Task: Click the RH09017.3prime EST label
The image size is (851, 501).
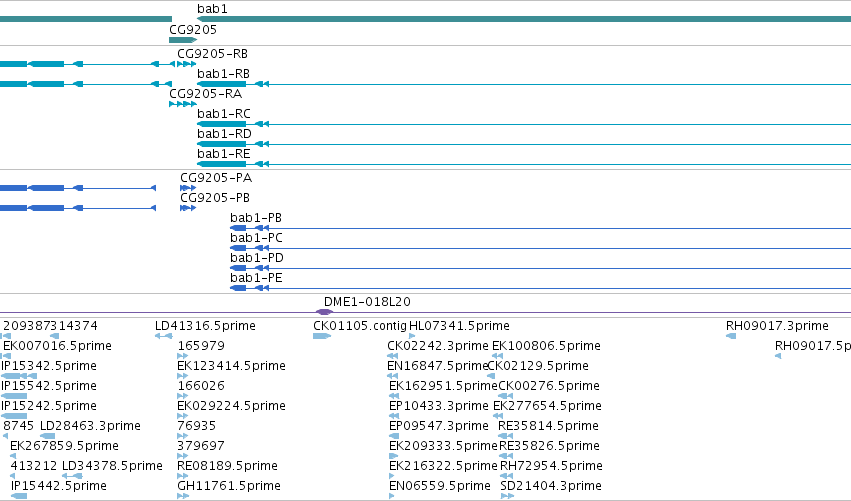Action: (777, 326)
